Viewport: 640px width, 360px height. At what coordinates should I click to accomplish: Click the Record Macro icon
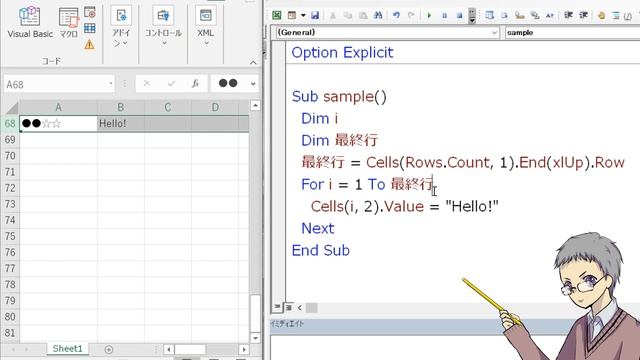(x=90, y=12)
